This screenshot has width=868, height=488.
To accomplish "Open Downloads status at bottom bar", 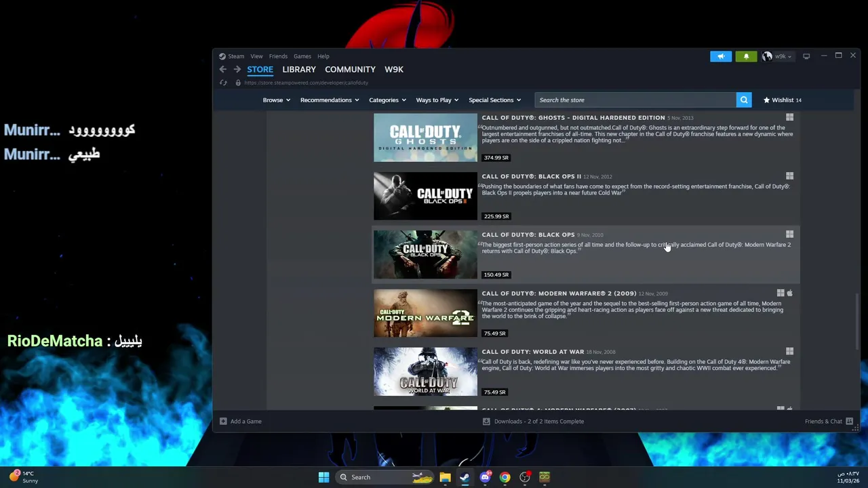I will point(533,422).
